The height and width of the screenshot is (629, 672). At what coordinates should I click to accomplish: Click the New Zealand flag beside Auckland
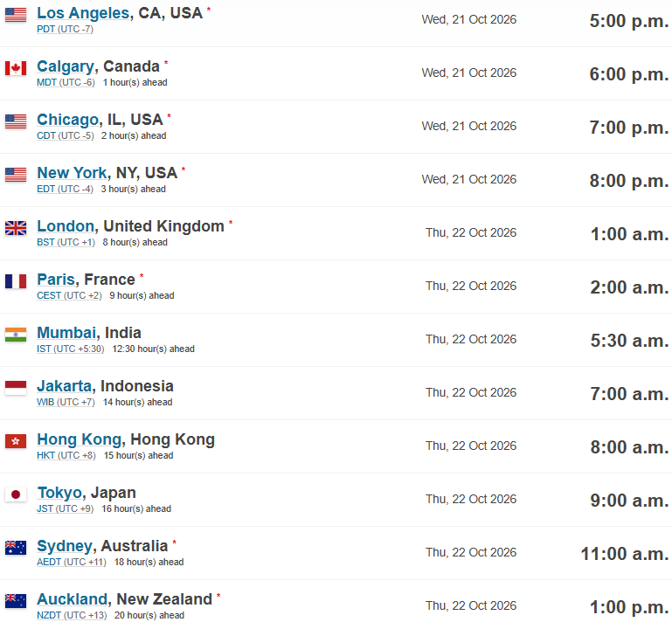[16, 601]
